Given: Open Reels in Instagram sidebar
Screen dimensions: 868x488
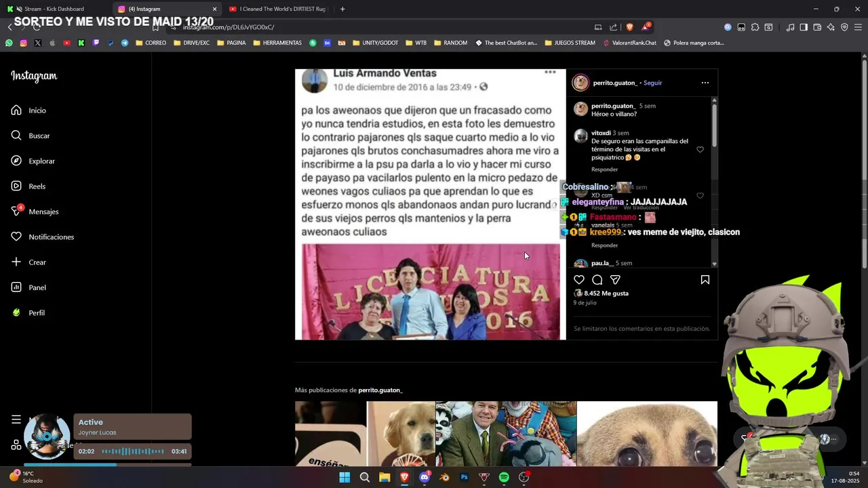Looking at the screenshot, I should coord(28,186).
